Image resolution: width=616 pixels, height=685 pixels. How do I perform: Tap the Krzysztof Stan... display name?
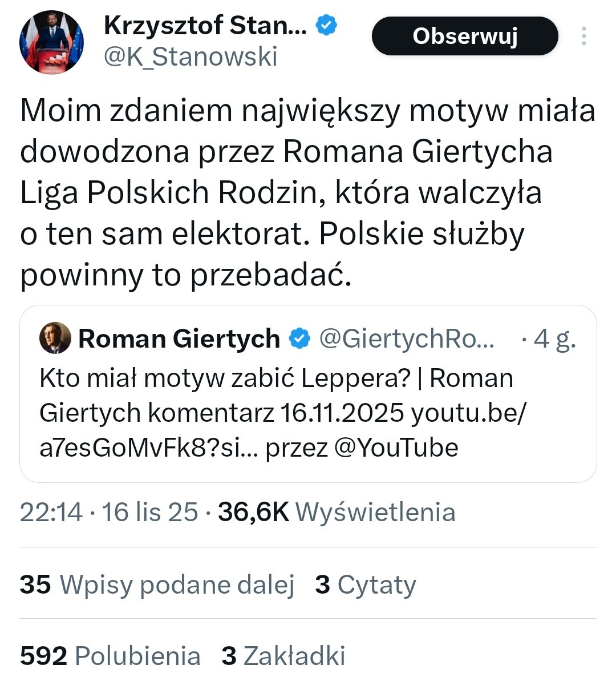205,26
